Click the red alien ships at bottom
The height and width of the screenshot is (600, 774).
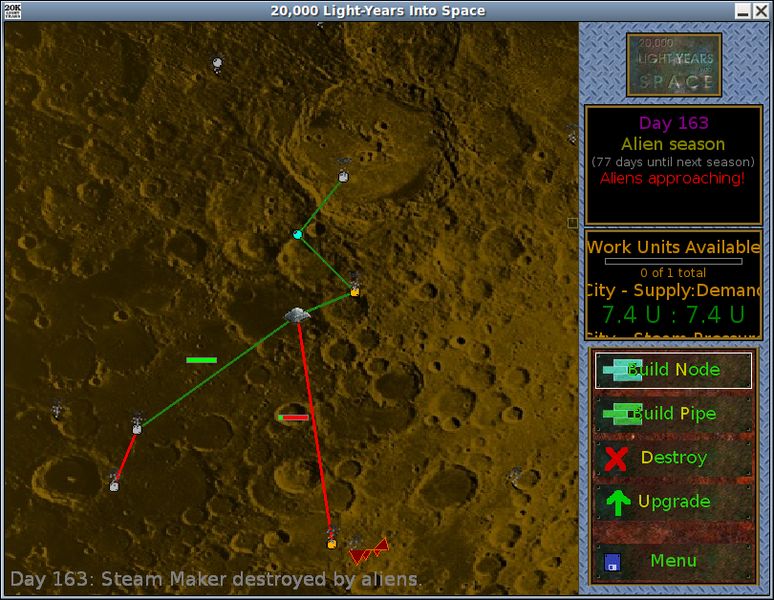click(x=369, y=551)
